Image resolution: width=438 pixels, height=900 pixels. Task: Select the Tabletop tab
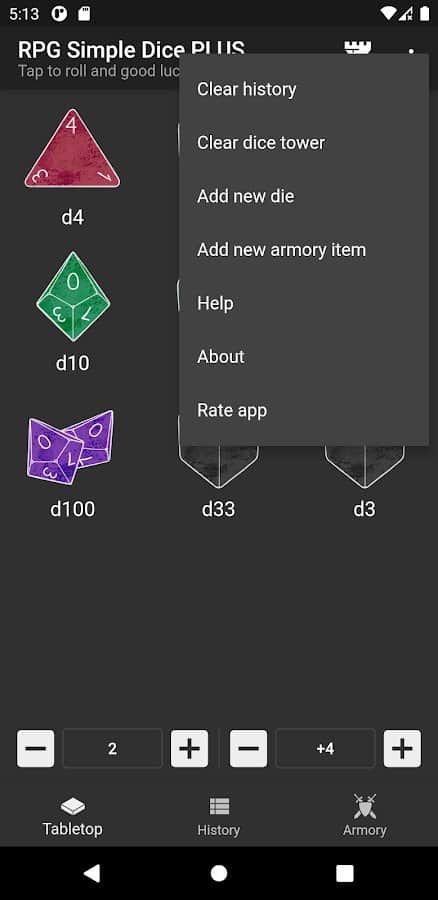tap(72, 815)
